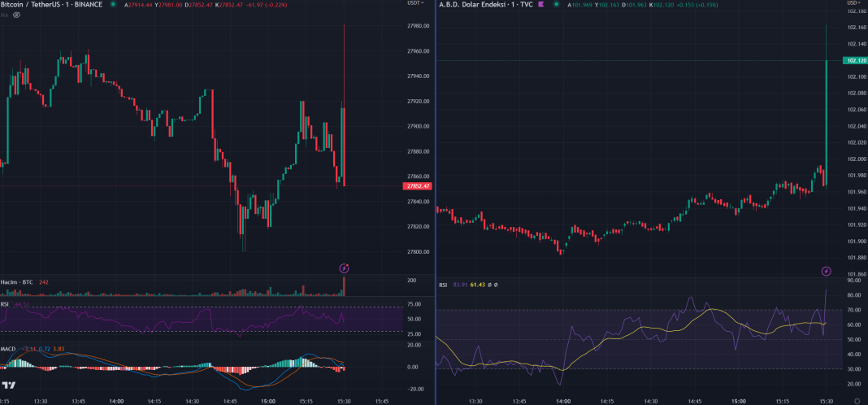Click the 14:00 marker on Dollar Index time axis
The image size is (868, 405).
pyautogui.click(x=562, y=401)
